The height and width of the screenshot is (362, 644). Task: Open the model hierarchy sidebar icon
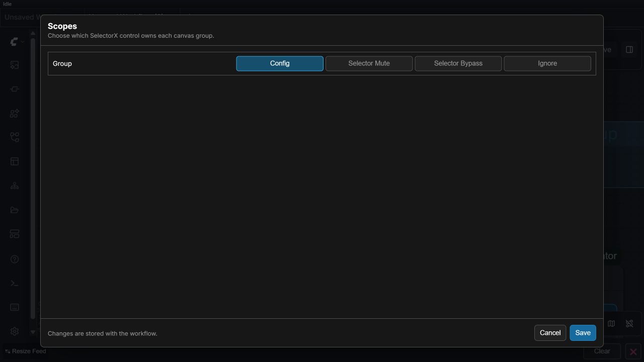[15, 186]
